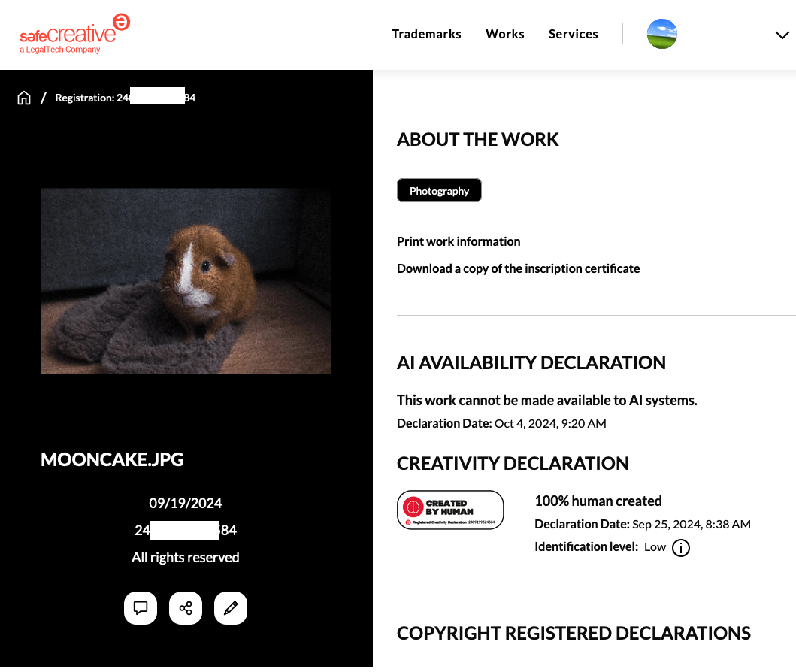Click the share icon button
Viewport: 796px width, 672px height.
click(186, 608)
